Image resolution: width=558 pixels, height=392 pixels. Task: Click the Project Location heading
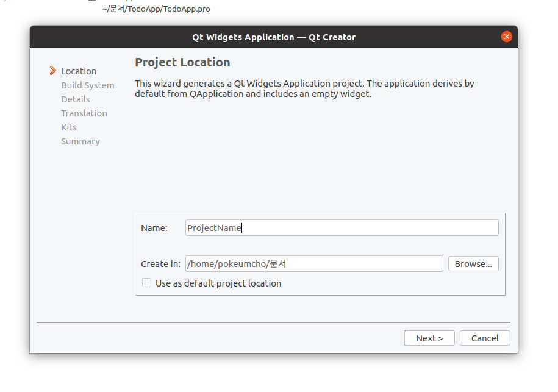pos(182,62)
